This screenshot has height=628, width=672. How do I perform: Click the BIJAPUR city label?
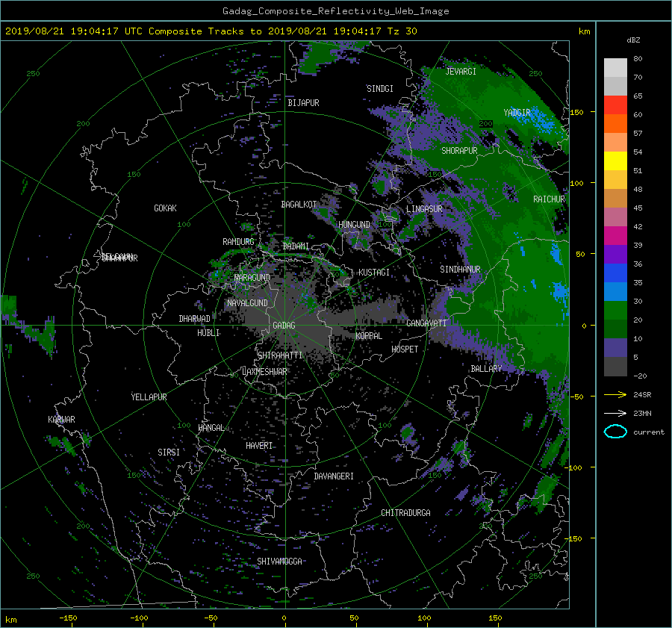pos(303,103)
